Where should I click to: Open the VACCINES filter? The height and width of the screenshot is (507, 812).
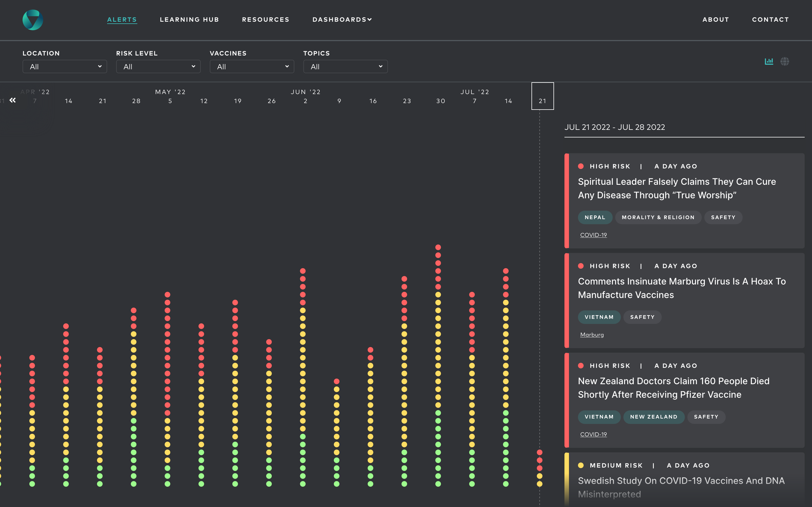click(x=252, y=66)
